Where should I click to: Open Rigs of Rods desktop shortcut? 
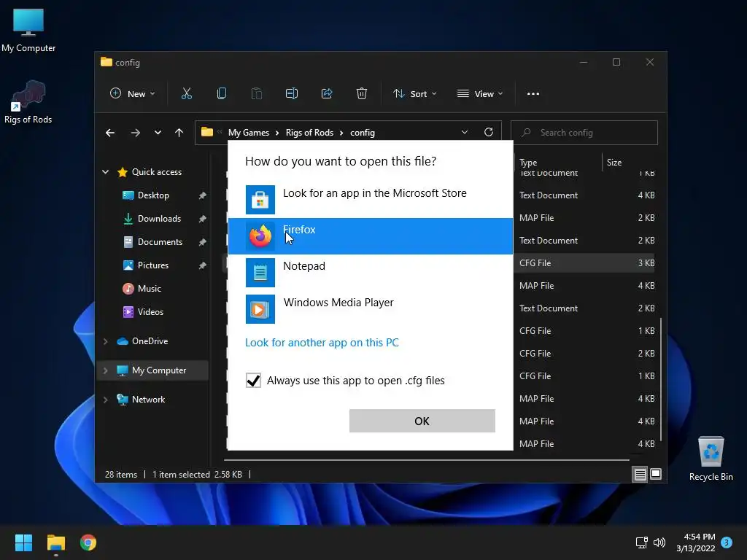coord(28,102)
